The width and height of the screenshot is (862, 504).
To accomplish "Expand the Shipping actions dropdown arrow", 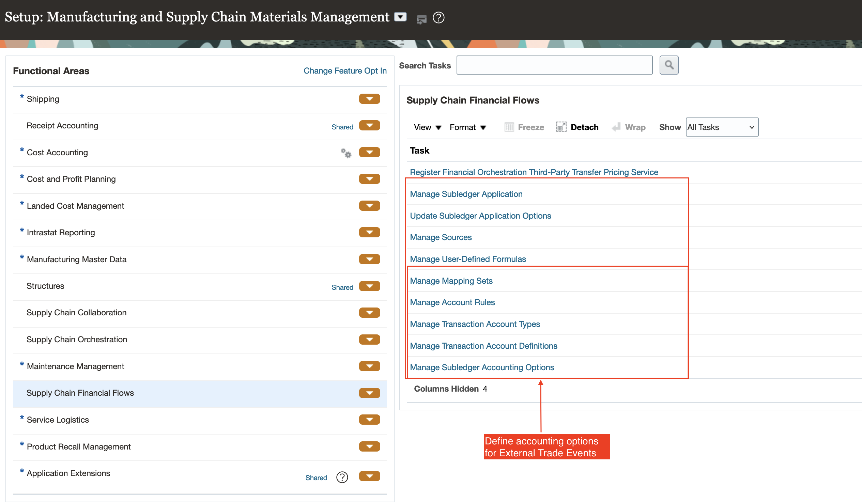I will [x=369, y=99].
